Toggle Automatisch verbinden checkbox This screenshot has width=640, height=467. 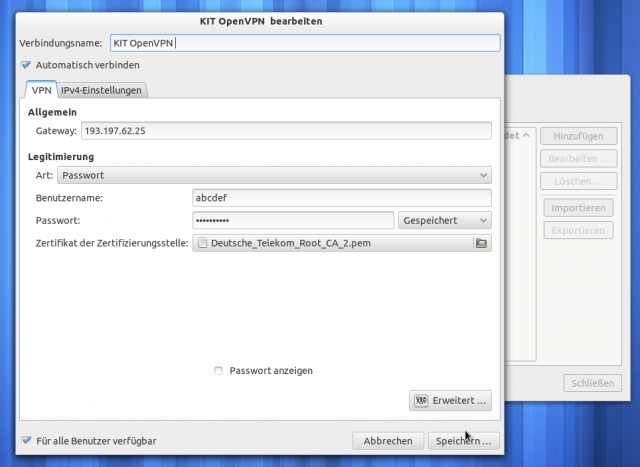(26, 65)
